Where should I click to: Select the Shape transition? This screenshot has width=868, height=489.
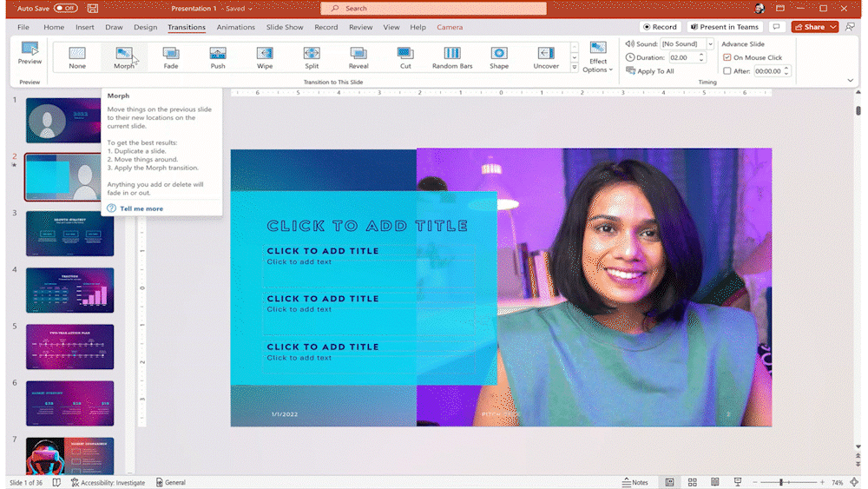click(x=499, y=57)
